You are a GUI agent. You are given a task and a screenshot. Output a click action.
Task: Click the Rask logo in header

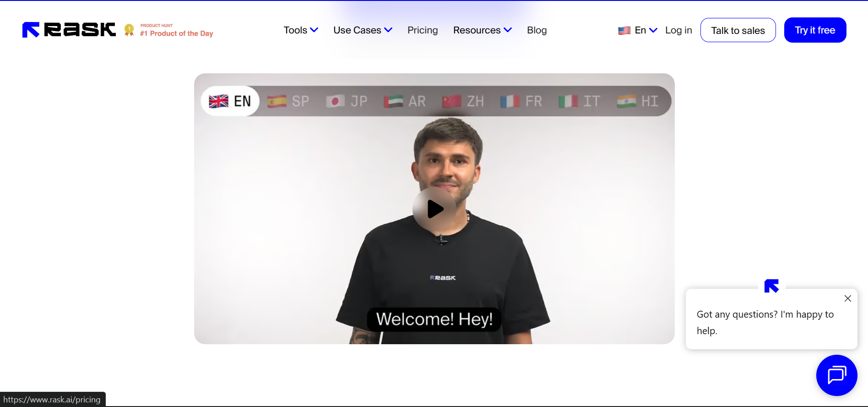point(69,30)
